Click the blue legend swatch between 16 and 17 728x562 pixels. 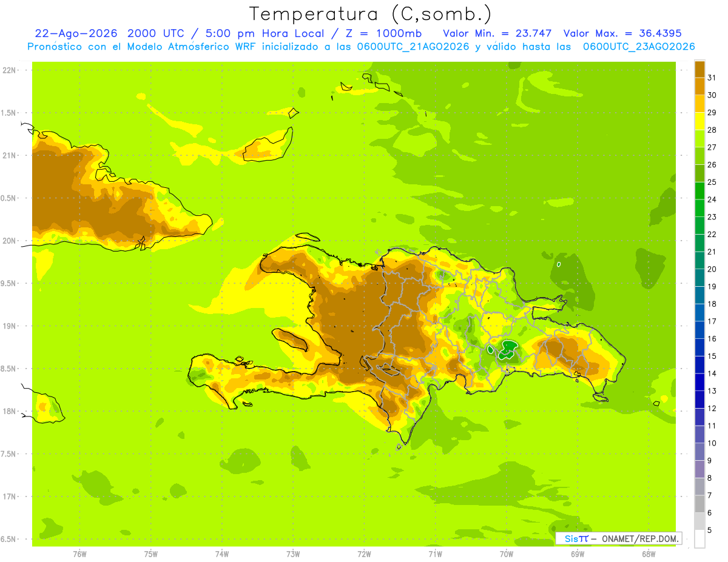coord(699,330)
